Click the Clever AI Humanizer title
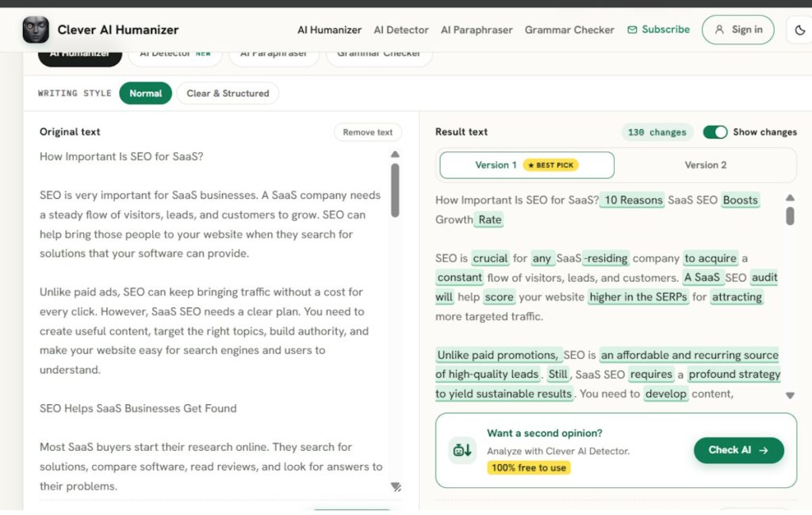 pyautogui.click(x=118, y=30)
